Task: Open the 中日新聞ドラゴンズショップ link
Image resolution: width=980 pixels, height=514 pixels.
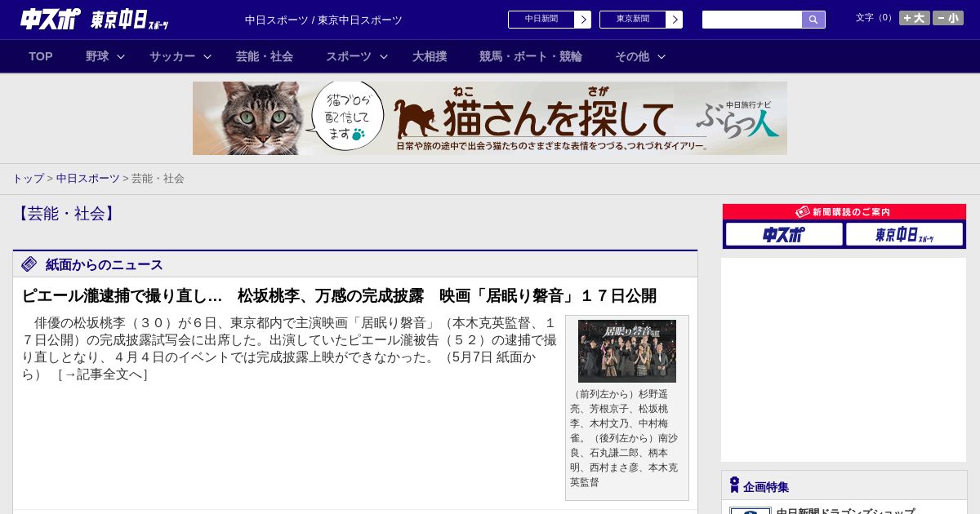Action: click(845, 512)
